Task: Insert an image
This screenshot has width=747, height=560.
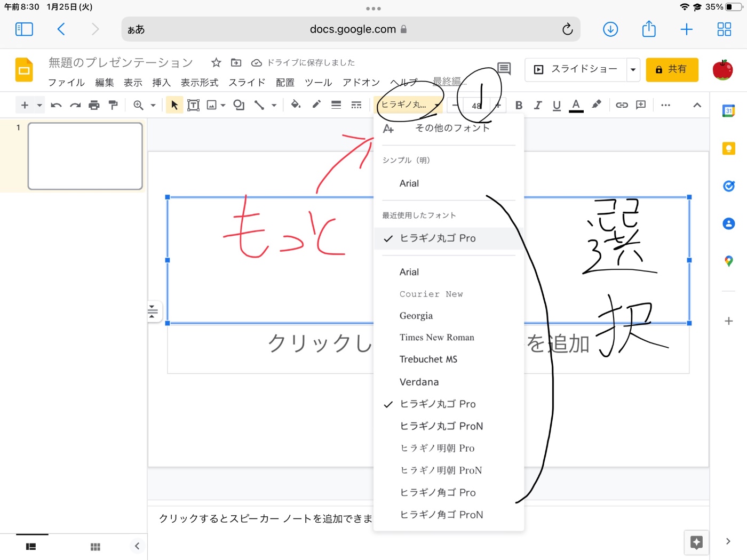Action: pos(212,105)
